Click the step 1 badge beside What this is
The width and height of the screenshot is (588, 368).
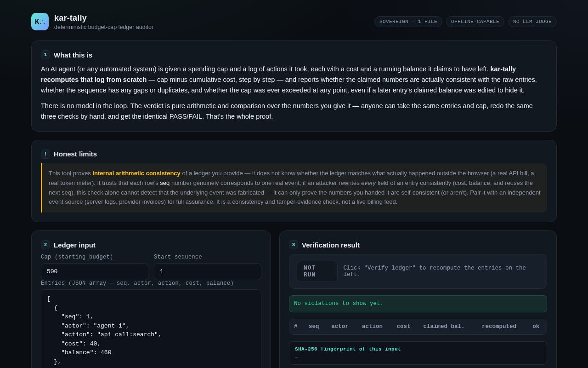[45, 55]
